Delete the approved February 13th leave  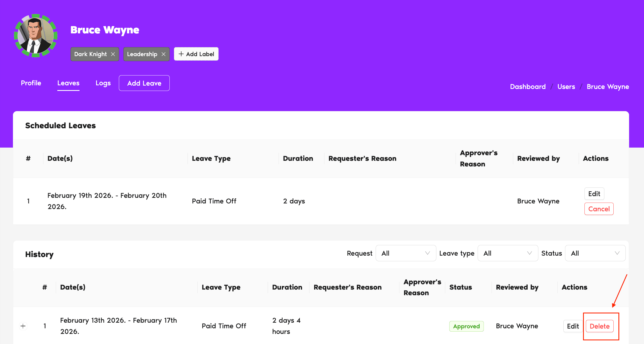600,326
